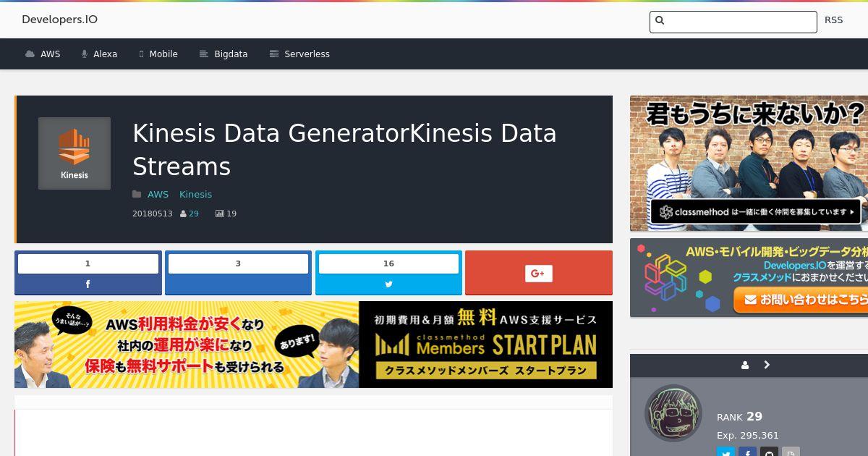Click the post date 20180513
The height and width of the screenshot is (456, 868).
153,214
